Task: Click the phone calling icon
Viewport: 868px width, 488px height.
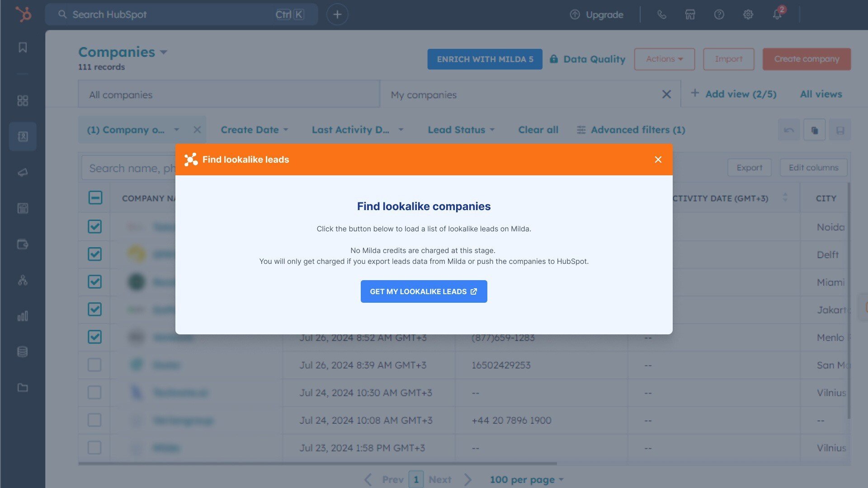Action: point(661,14)
